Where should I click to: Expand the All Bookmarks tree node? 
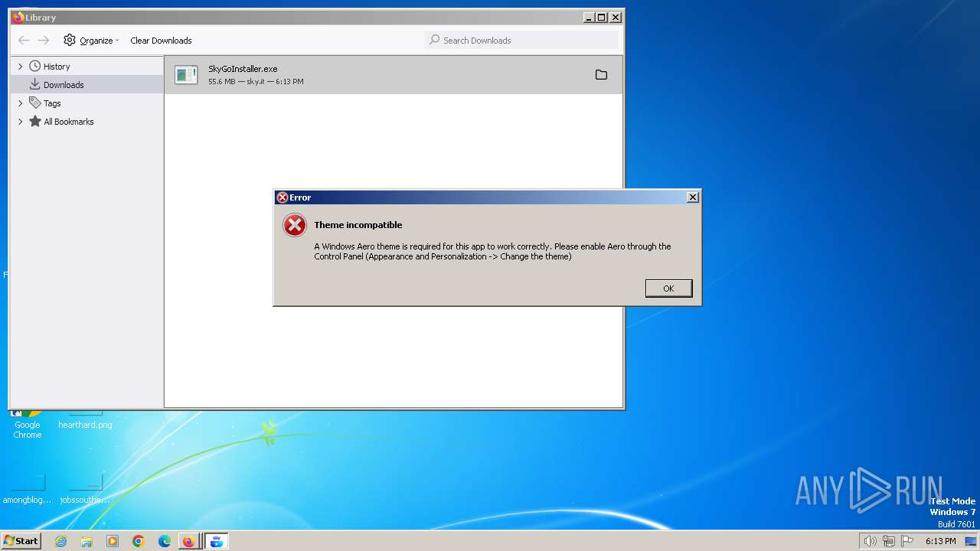pos(21,122)
